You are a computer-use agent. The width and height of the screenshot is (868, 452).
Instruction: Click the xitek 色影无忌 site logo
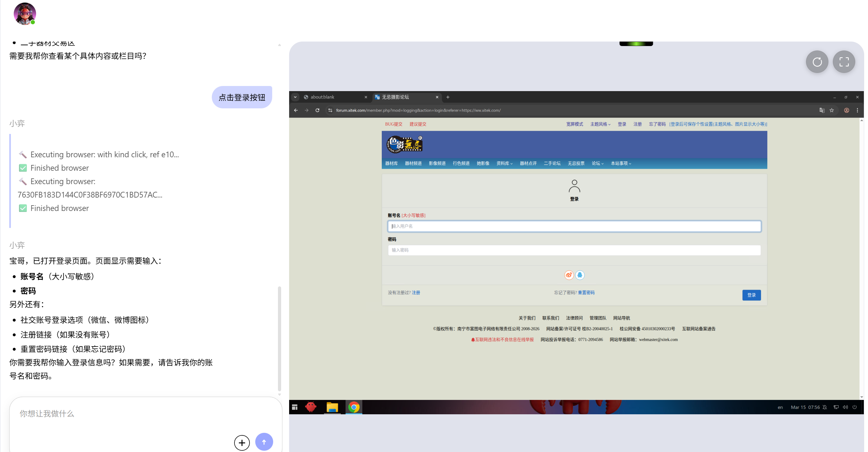click(x=404, y=144)
